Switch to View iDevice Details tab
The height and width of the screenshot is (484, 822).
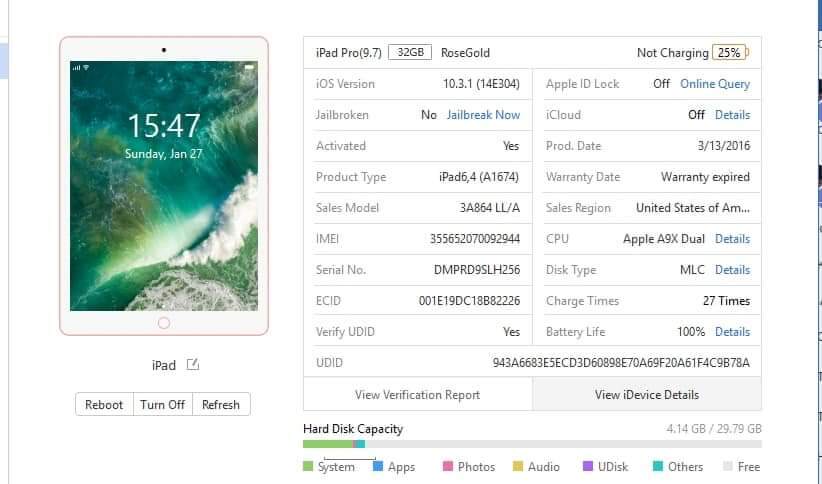(646, 395)
